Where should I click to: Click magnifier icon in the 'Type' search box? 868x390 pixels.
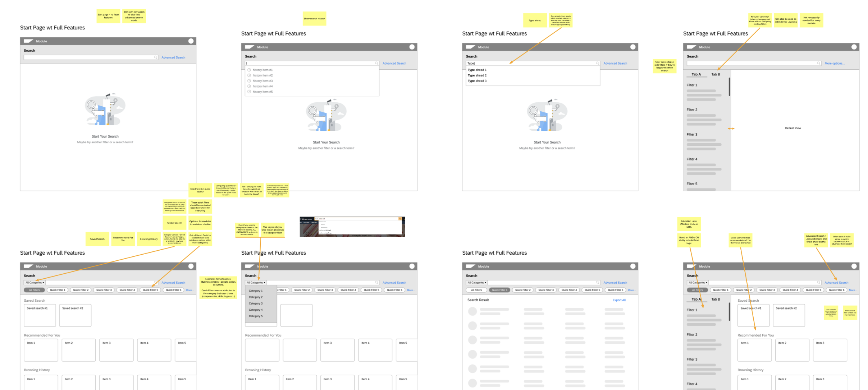coord(597,63)
